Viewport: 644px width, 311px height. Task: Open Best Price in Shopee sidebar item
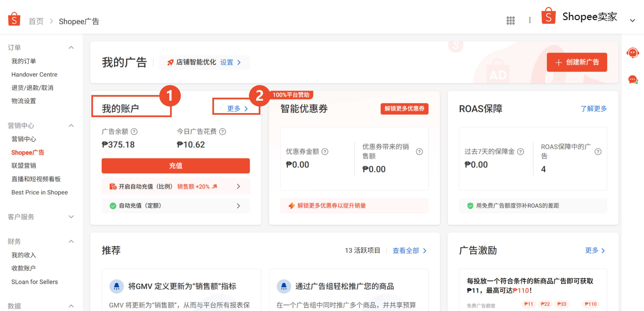pos(39,192)
